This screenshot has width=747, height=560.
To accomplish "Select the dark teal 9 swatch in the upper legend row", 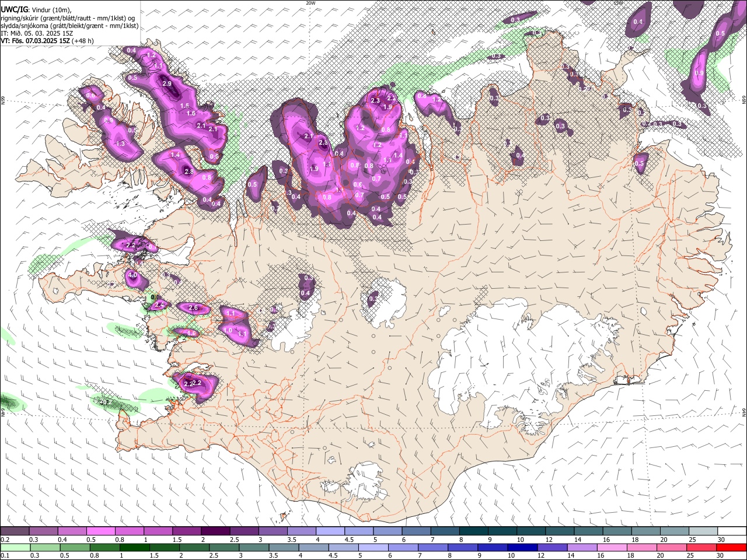I will click(502, 531).
